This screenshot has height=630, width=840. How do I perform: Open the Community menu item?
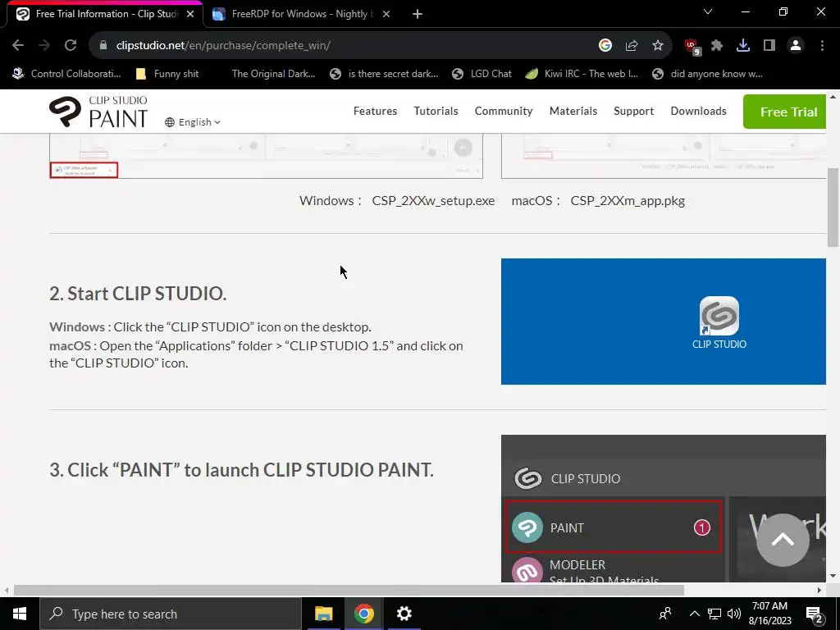click(504, 111)
